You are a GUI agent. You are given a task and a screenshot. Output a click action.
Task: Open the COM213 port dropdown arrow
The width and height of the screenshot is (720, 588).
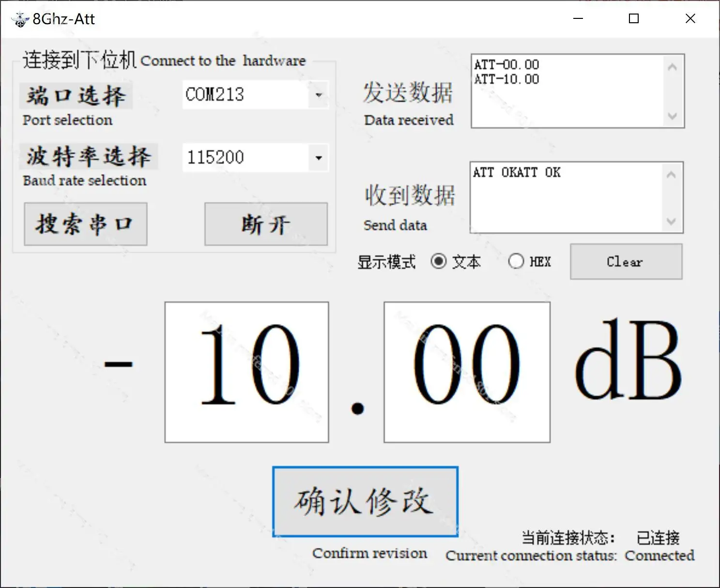[x=319, y=94]
